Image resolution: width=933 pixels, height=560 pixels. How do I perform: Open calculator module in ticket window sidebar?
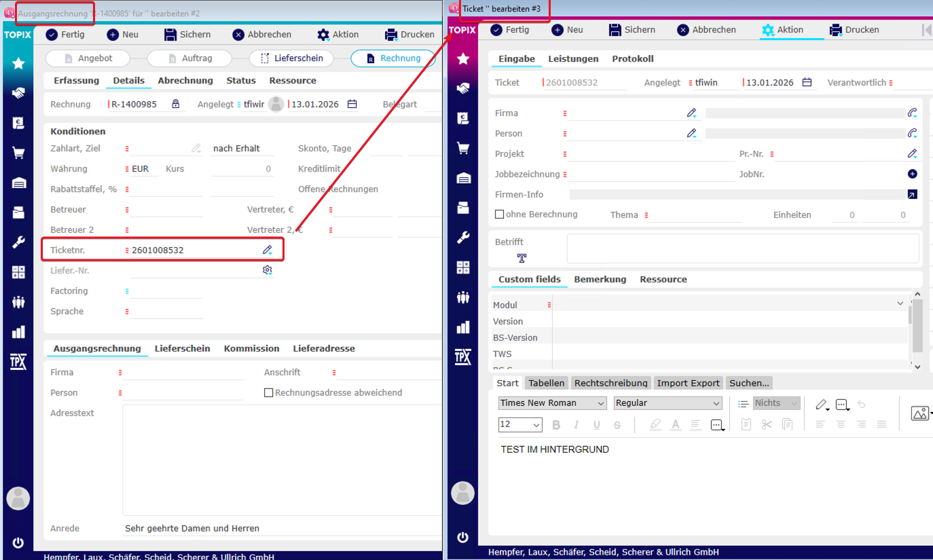[463, 267]
